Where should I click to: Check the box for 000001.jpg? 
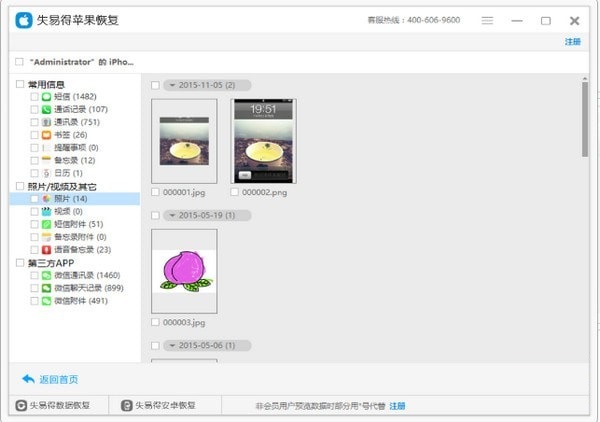[x=155, y=191]
